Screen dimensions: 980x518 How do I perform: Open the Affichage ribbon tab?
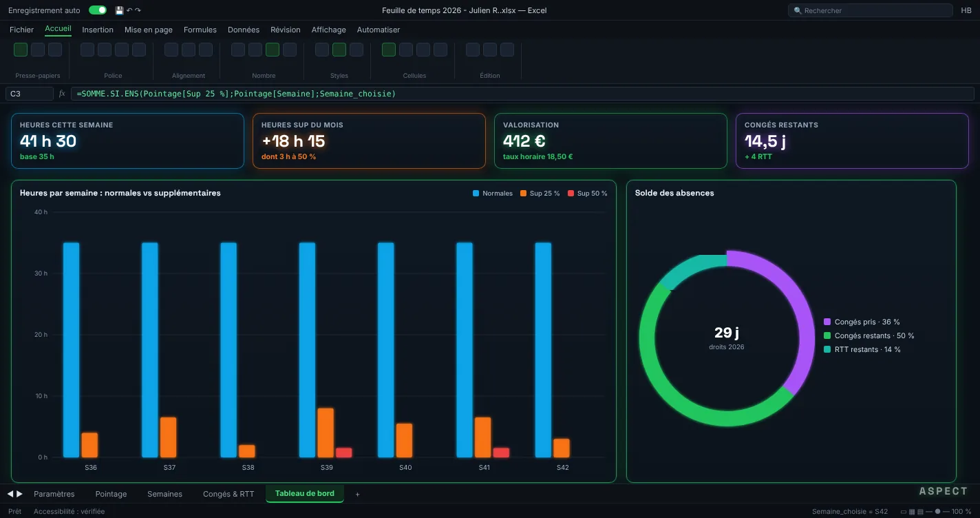pyautogui.click(x=329, y=30)
